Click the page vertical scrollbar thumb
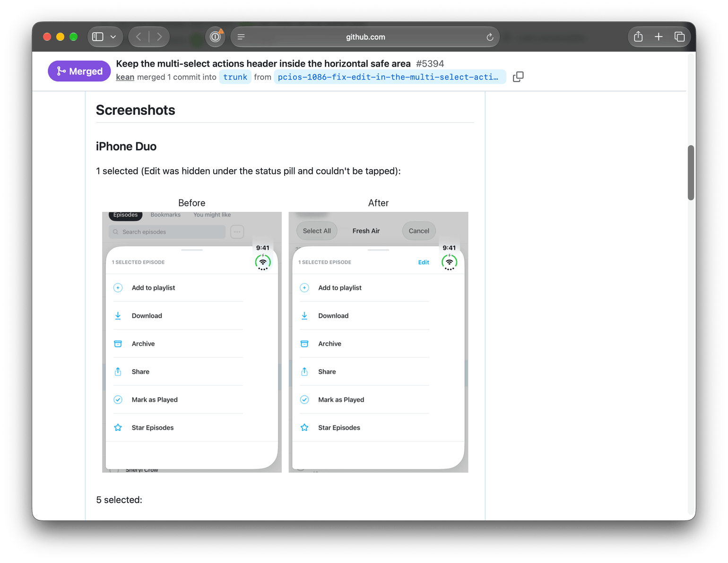 (691, 173)
